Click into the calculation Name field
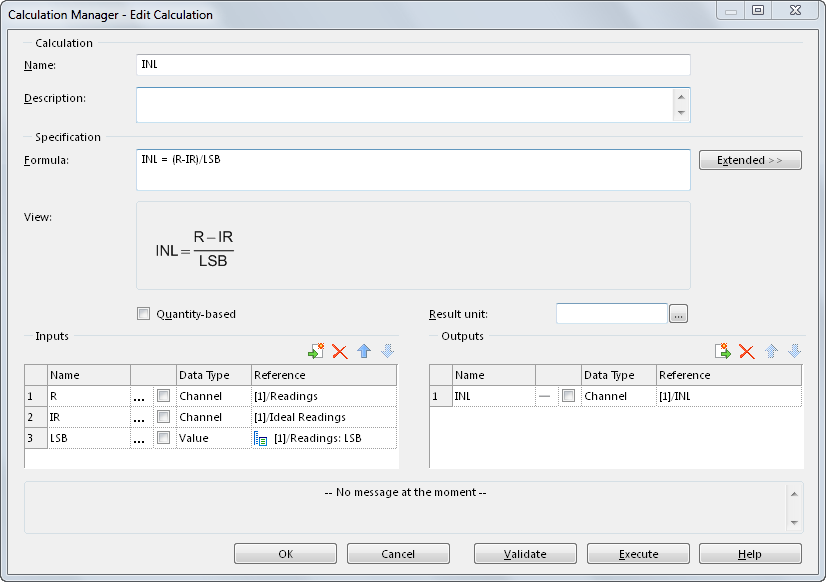The height and width of the screenshot is (582, 826). [413, 65]
